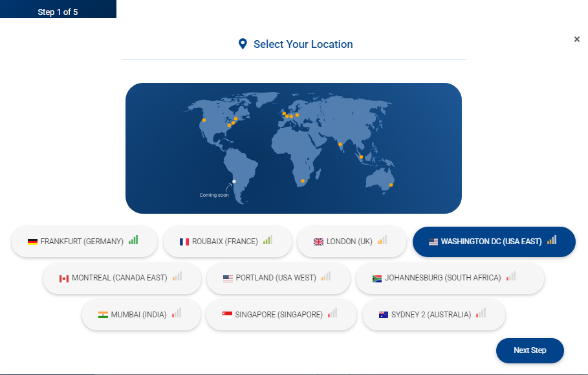Click the Indian flag icon

point(103,315)
